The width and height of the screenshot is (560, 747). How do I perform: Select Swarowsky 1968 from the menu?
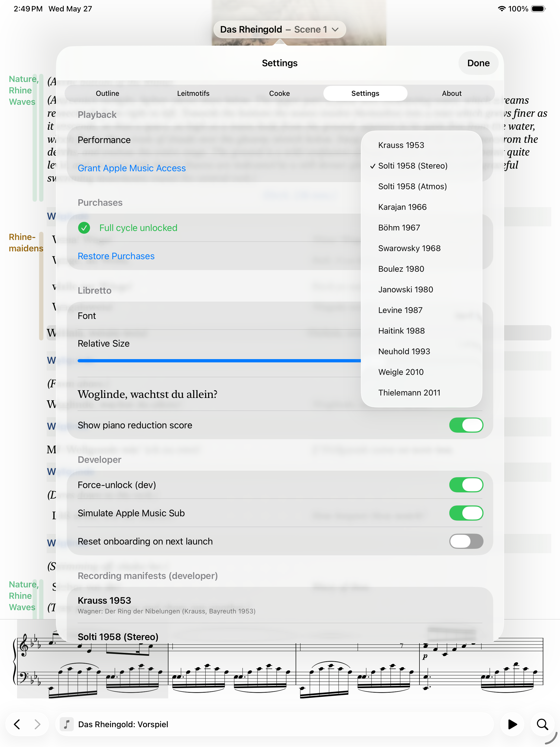(x=421, y=248)
